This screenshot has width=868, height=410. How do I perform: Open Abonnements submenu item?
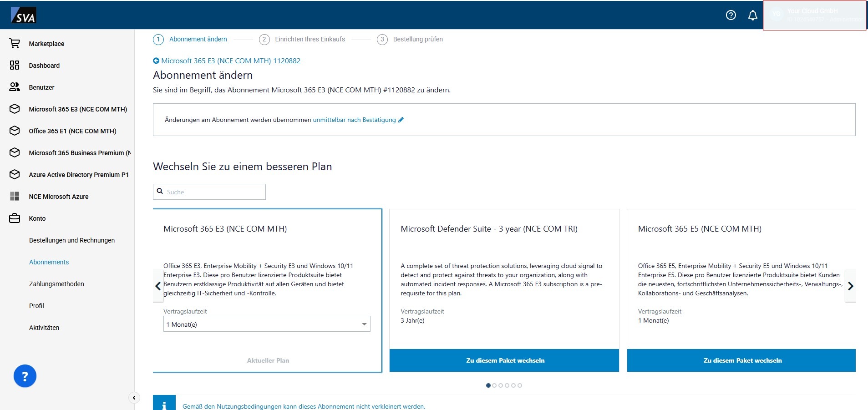pos(49,262)
